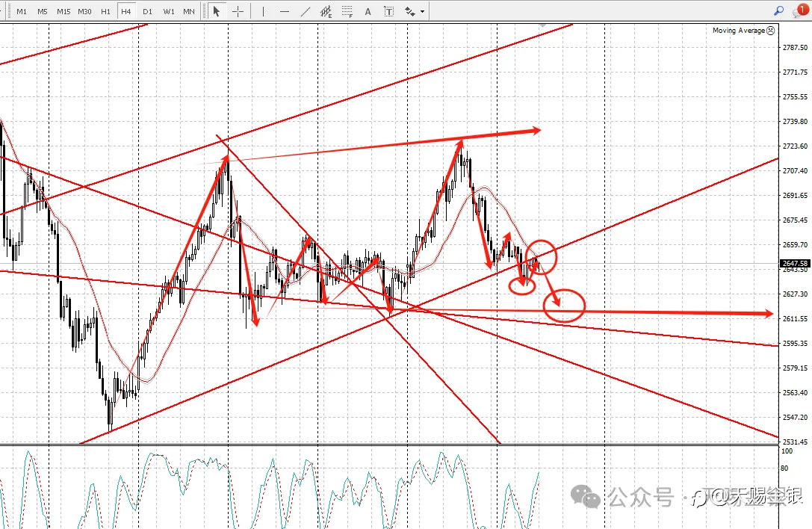Expand the arrows objects dropdown arrow
812x529 pixels.
coord(423,11)
